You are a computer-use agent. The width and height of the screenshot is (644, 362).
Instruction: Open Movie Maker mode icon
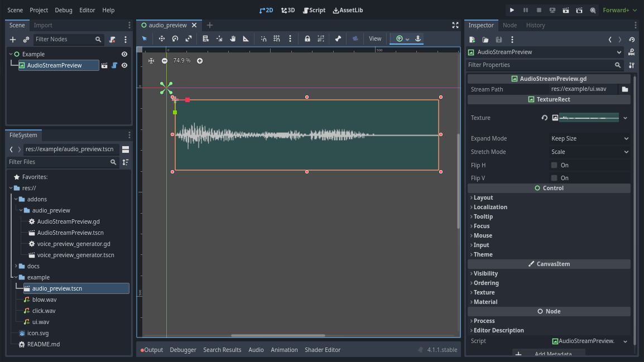point(593,10)
